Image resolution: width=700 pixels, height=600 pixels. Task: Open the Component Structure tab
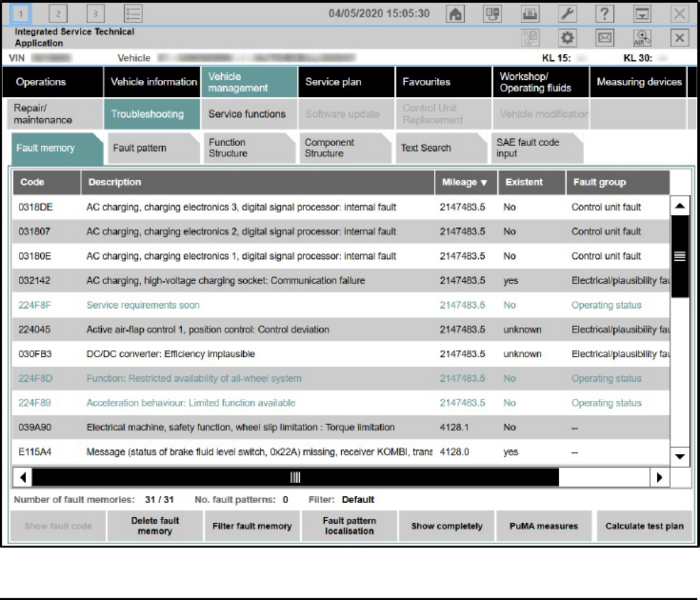pos(345,148)
